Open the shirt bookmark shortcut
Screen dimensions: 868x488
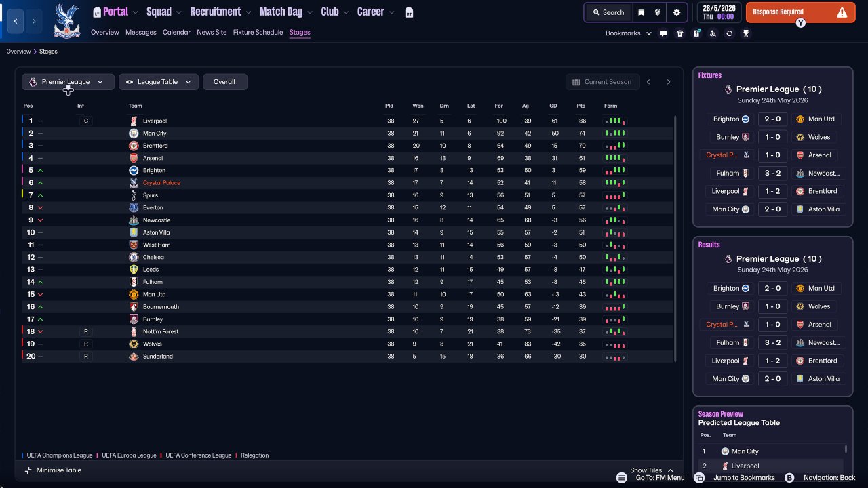pos(680,33)
